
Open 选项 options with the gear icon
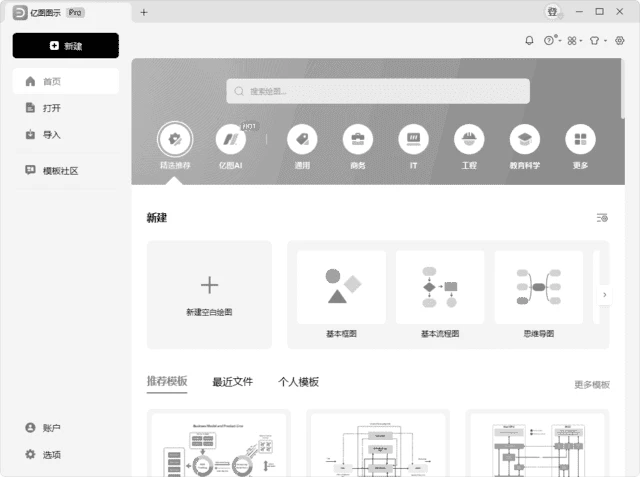click(43, 455)
